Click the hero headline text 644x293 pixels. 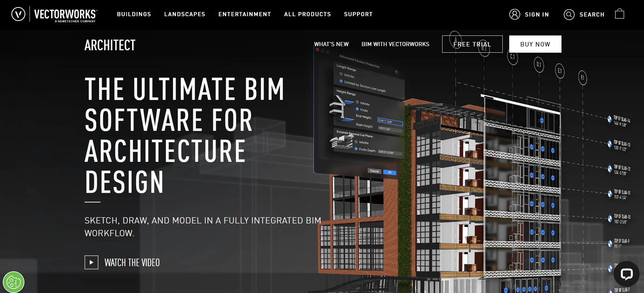185,135
